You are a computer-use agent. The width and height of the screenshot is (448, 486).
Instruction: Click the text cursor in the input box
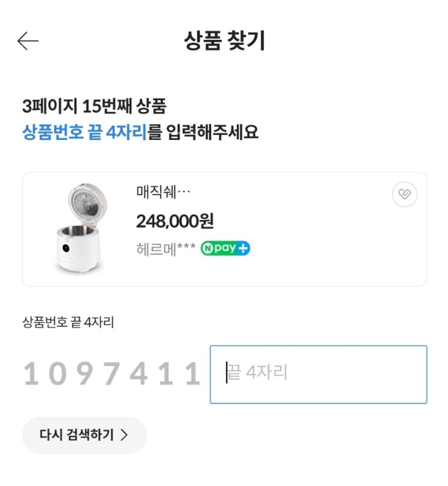[x=227, y=373]
